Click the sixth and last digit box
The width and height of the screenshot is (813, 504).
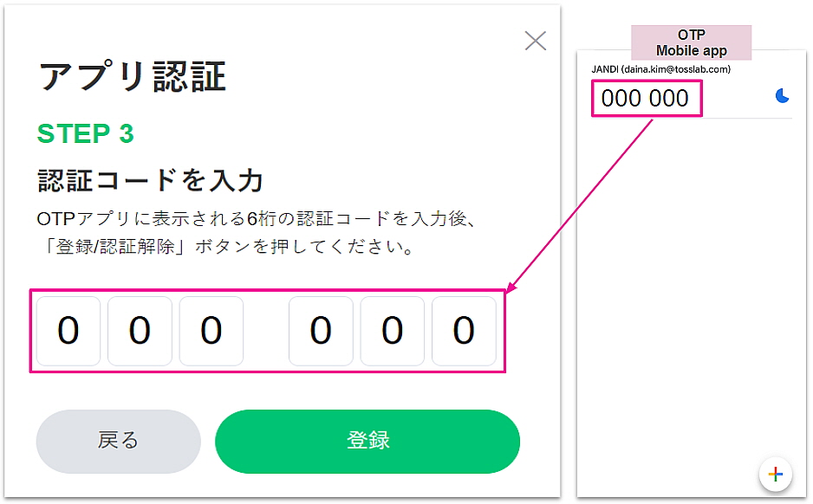(x=464, y=330)
